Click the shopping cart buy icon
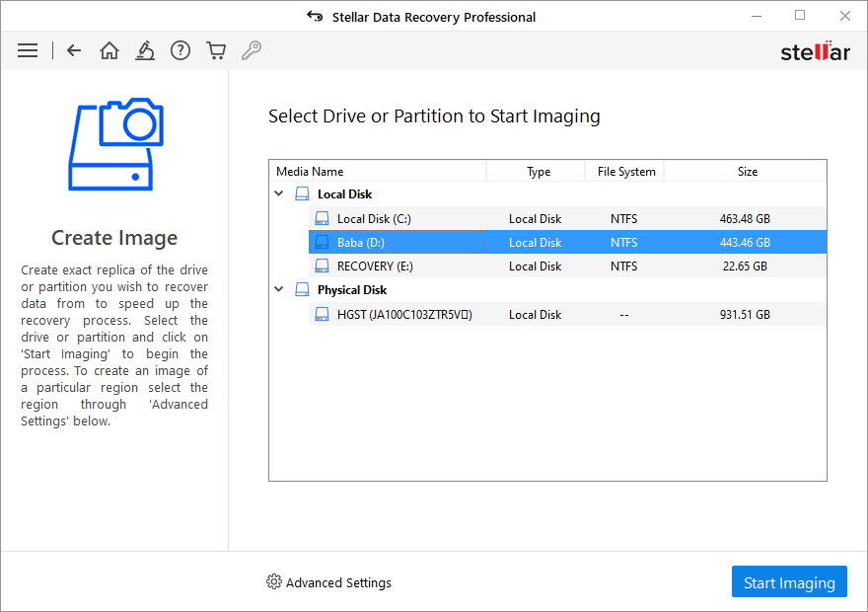Image resolution: width=868 pixels, height=612 pixels. click(216, 51)
